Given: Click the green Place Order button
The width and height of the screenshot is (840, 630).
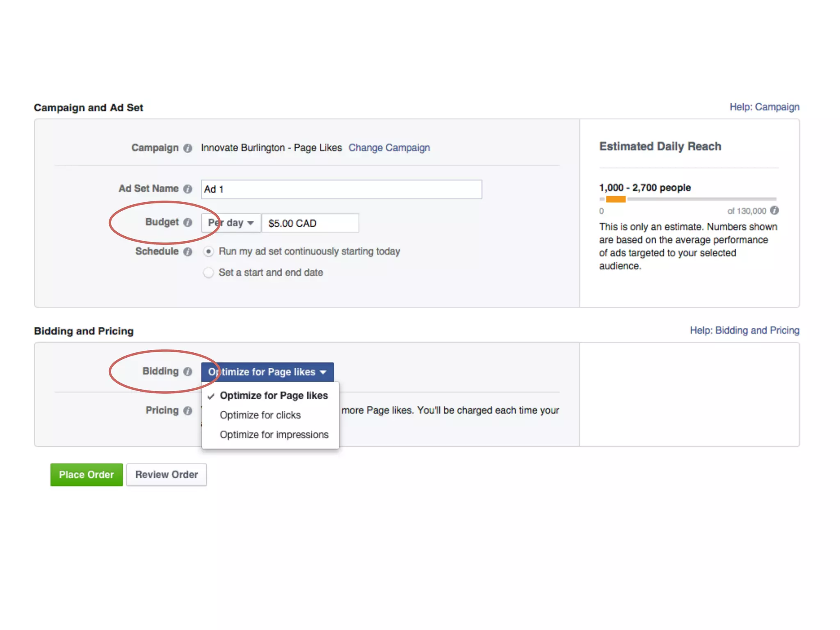Looking at the screenshot, I should (x=87, y=475).
